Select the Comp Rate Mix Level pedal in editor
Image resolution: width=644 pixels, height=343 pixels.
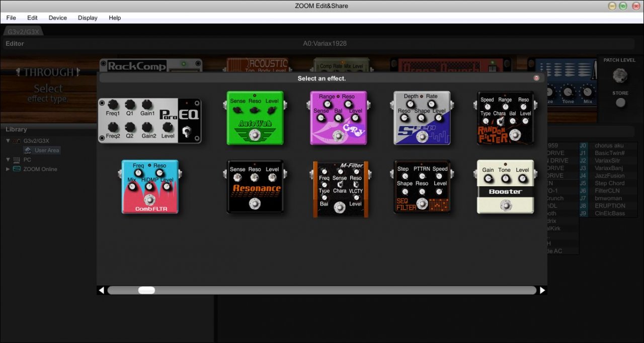341,64
